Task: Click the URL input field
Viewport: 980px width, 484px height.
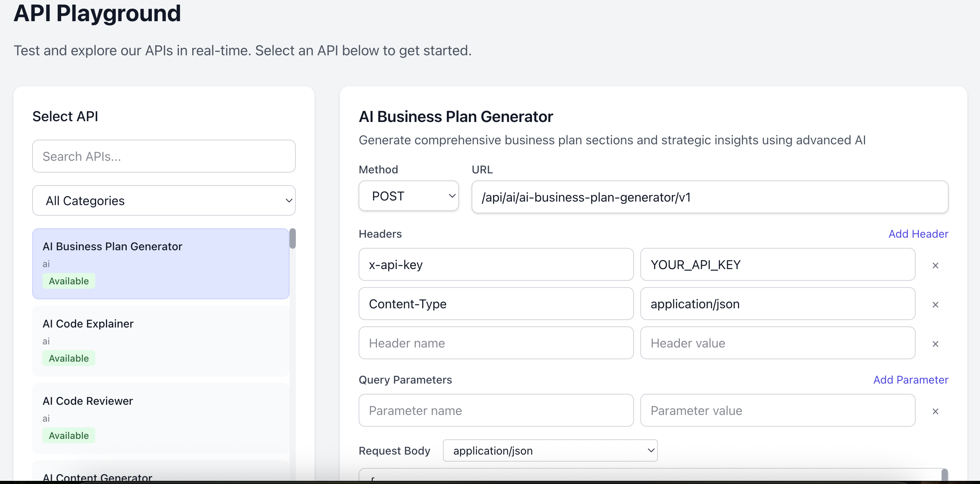Action: [x=709, y=197]
